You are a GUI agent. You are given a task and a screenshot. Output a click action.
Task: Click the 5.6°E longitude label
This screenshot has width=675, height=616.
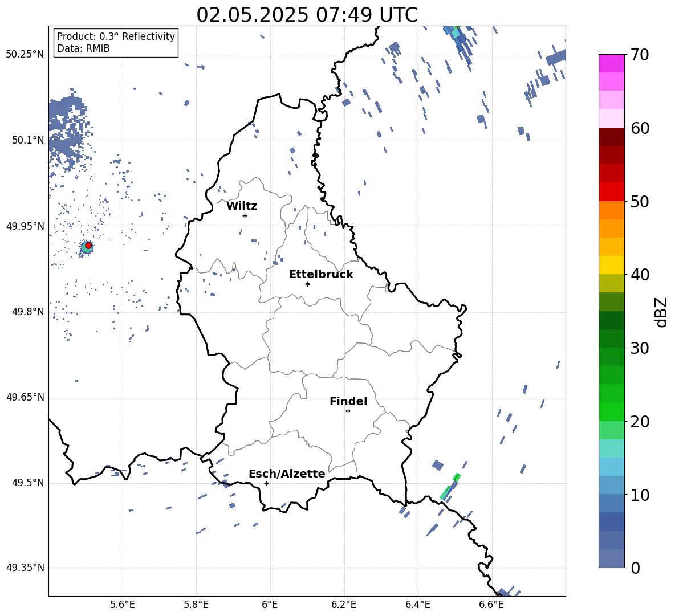coord(123,605)
